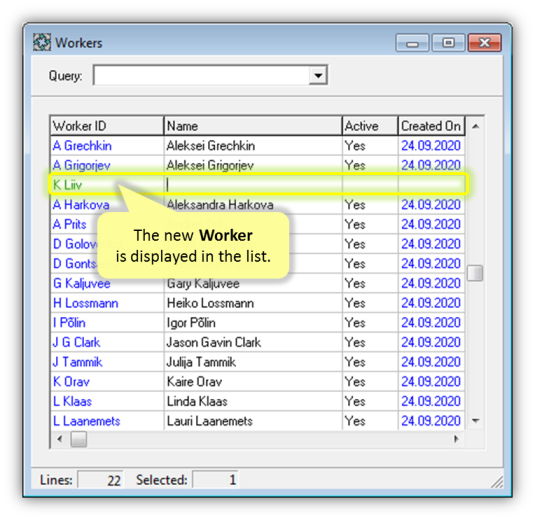Screen dimensions: 535x520
Task: Select worker H Lossmann
Action: [x=258, y=303]
